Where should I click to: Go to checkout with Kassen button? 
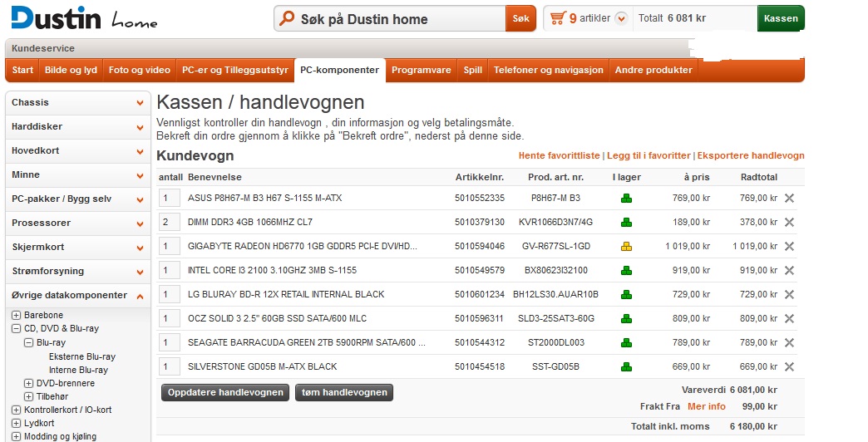781,18
